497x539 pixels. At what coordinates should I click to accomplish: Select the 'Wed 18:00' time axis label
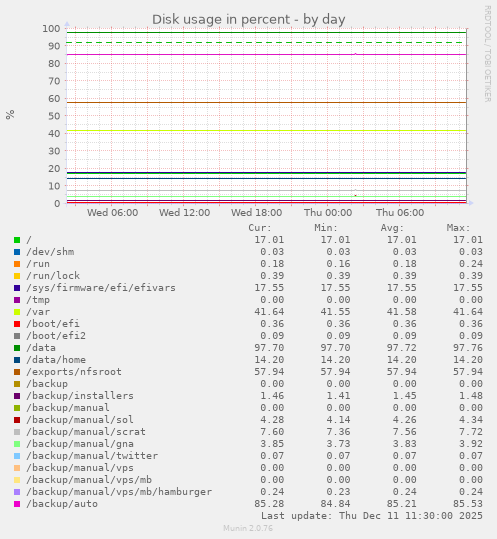click(256, 213)
